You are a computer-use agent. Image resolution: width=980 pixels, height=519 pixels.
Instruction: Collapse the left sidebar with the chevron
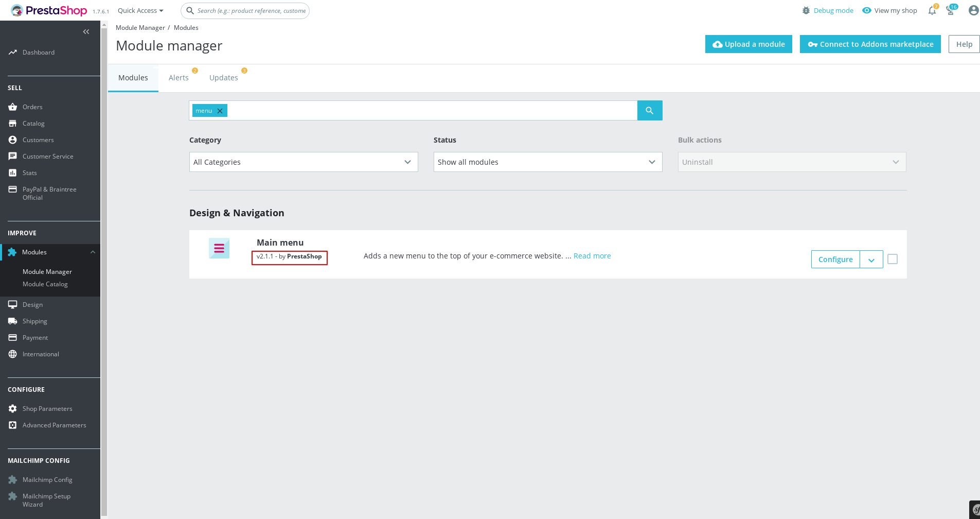[86, 31]
